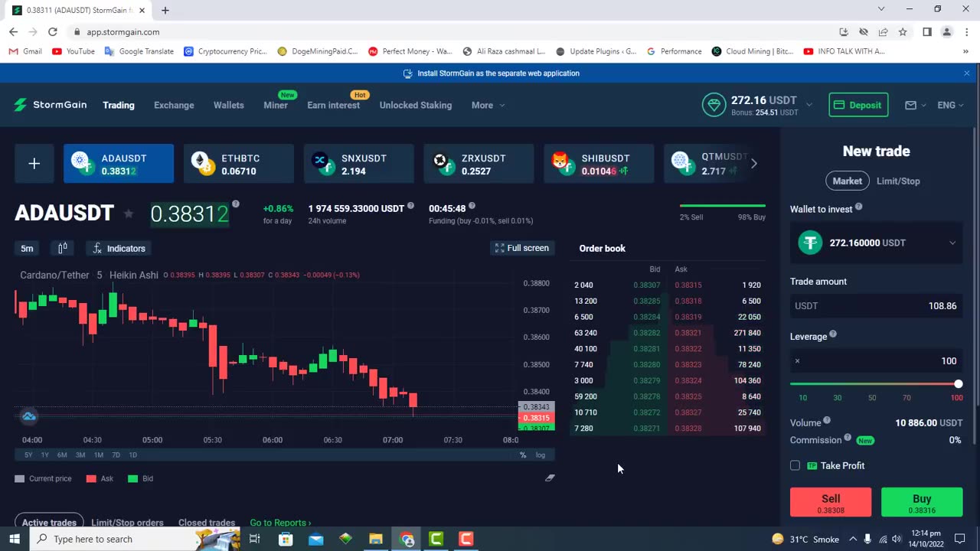Expand chart to Full screen
Image resolution: width=980 pixels, height=551 pixels.
[521, 248]
